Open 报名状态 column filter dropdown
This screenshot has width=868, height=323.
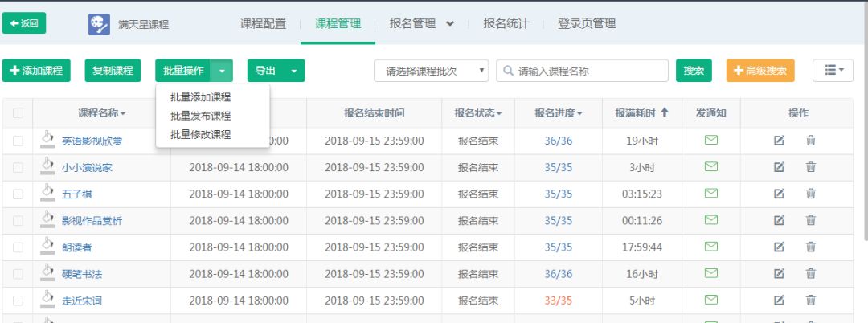tap(499, 113)
